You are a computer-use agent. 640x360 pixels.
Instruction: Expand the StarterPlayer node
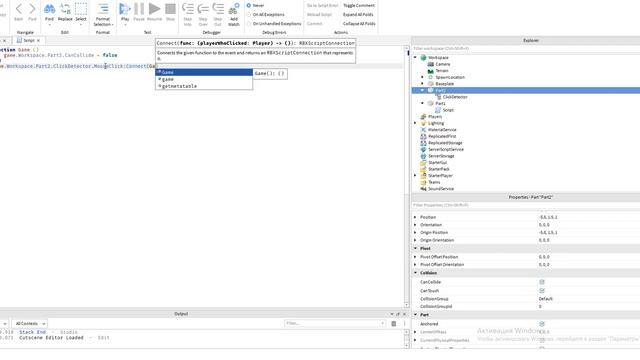(x=416, y=176)
